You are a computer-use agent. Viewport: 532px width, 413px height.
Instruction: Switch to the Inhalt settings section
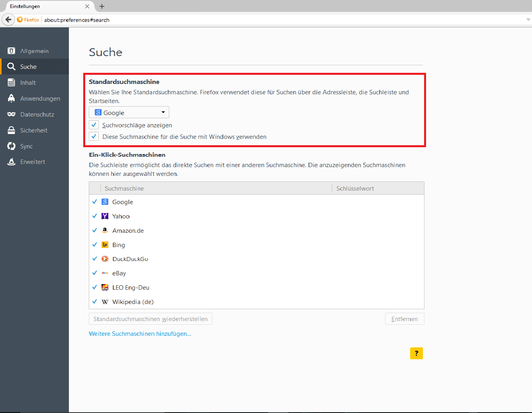28,83
